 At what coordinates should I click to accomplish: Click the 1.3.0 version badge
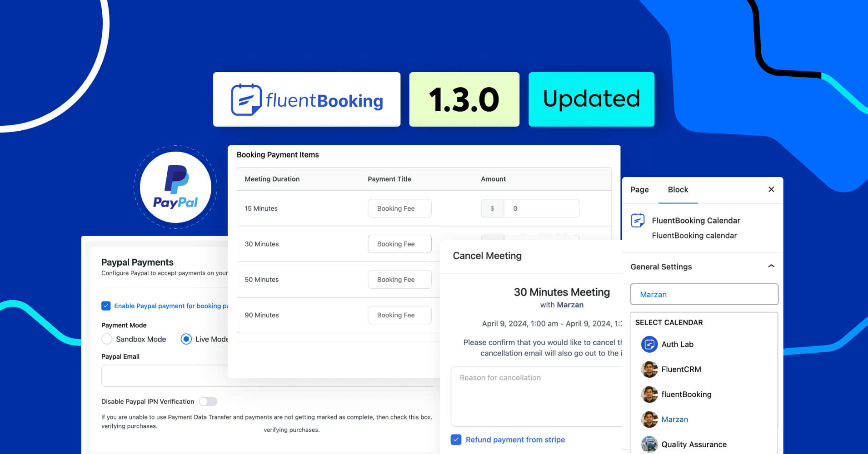tap(464, 99)
